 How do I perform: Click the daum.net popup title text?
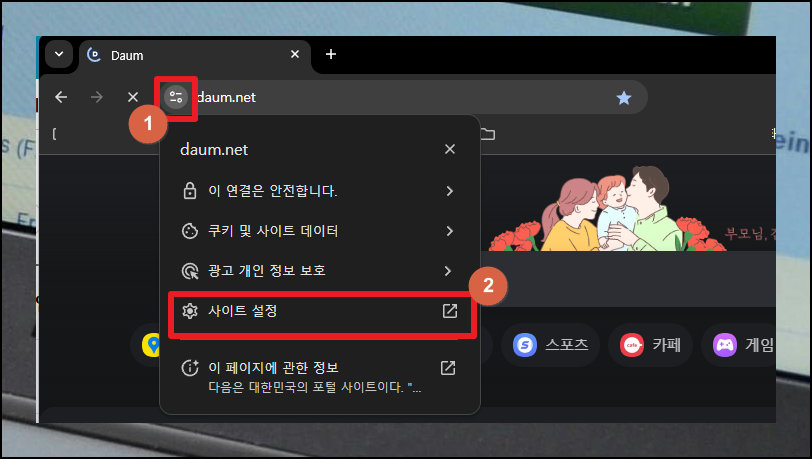pyautogui.click(x=214, y=150)
